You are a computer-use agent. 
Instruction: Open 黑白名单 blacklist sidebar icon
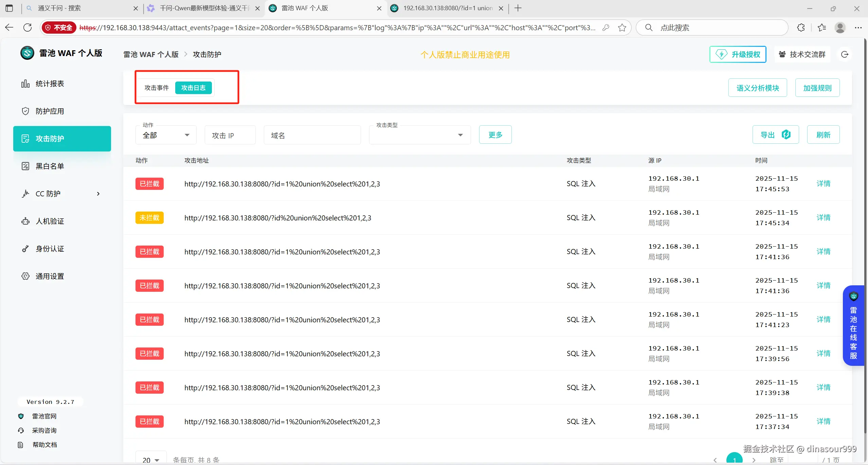click(x=25, y=166)
